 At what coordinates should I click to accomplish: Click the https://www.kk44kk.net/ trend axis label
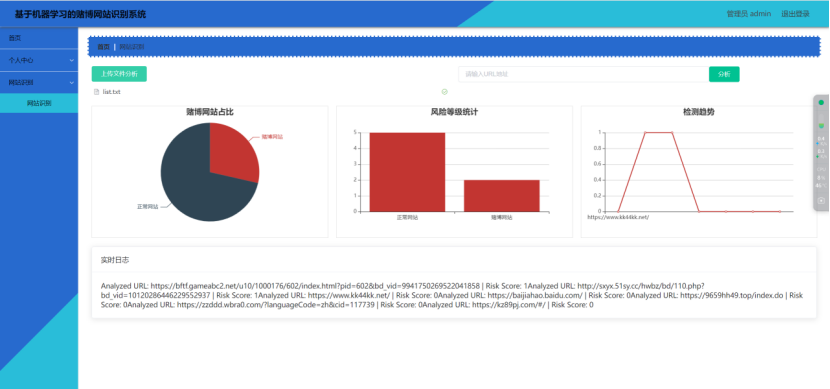coord(618,217)
